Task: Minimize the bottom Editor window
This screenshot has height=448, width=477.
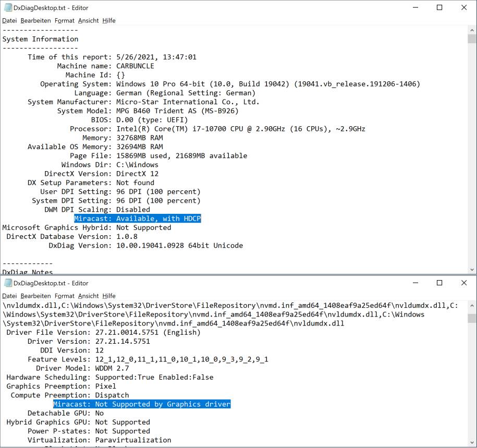Action: point(415,283)
